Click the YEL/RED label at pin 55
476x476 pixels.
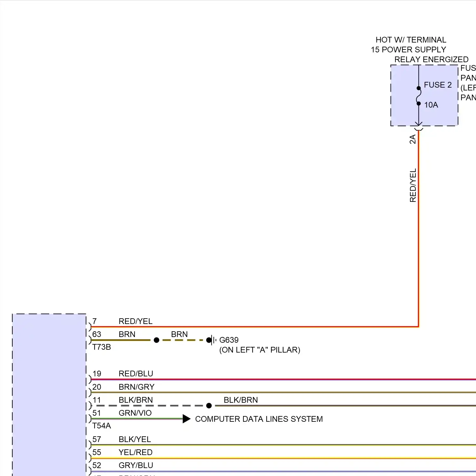(x=136, y=453)
